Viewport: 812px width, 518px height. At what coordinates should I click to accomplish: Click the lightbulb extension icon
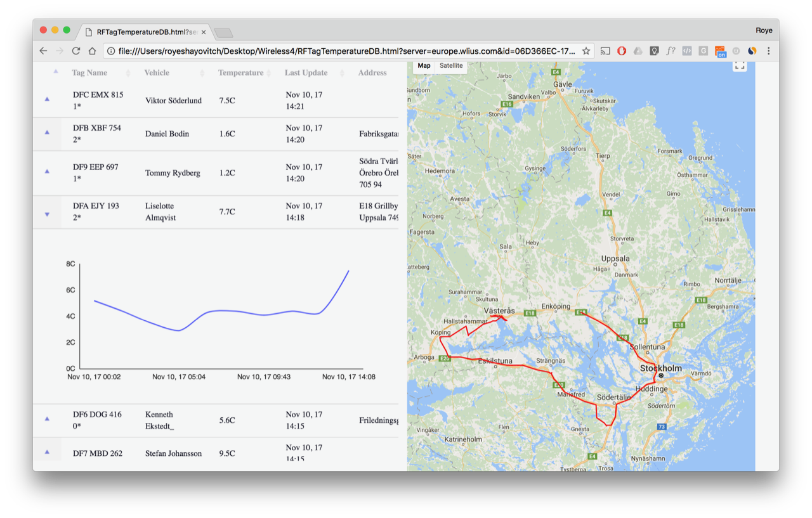[654, 51]
